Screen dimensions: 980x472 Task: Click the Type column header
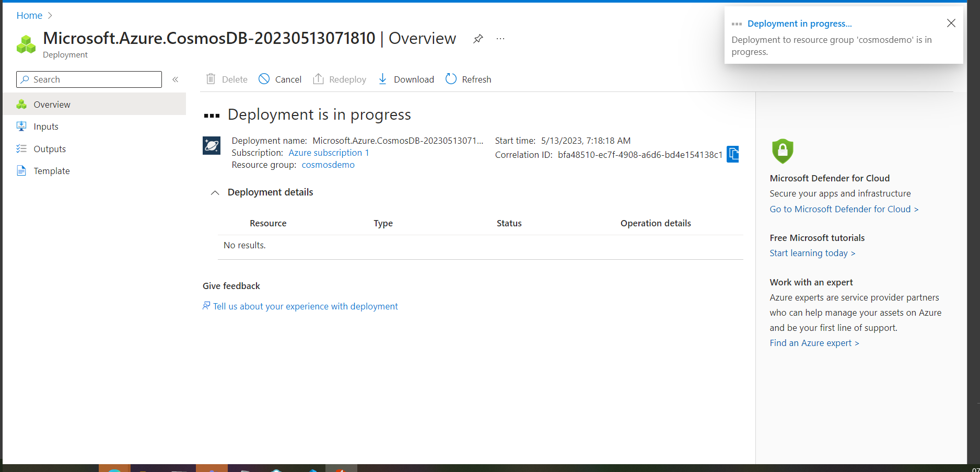[383, 223]
